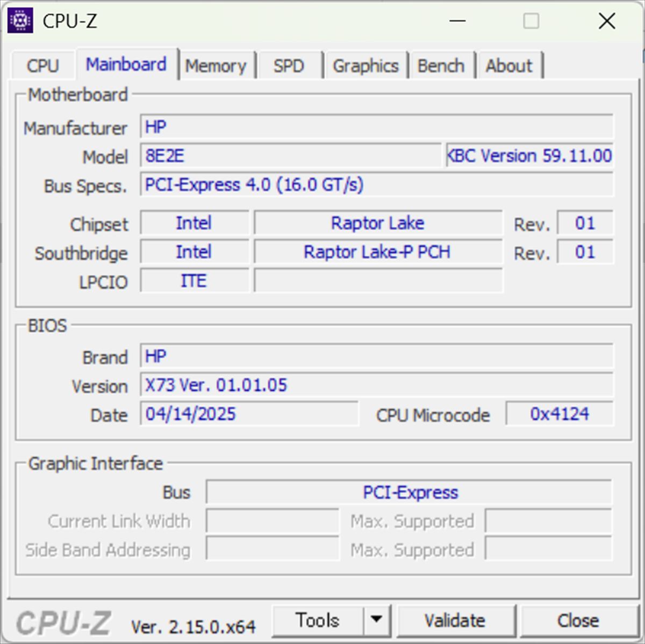Viewport: 645px width, 644px height.
Task: Open the Memory tab
Action: click(216, 66)
